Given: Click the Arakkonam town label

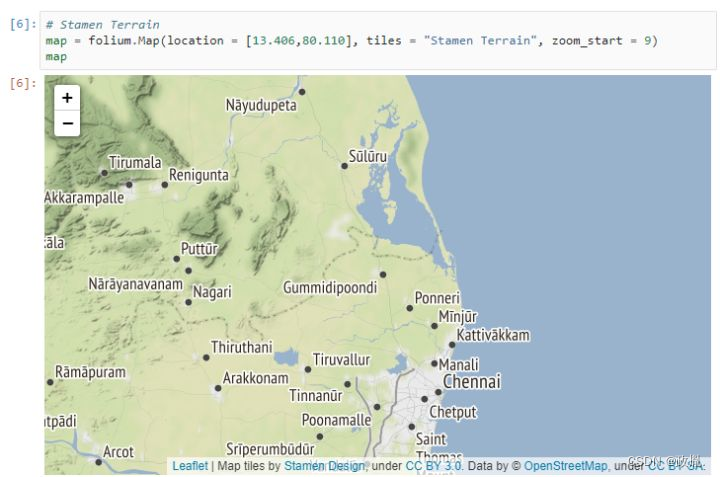Looking at the screenshot, I should pyautogui.click(x=255, y=378).
